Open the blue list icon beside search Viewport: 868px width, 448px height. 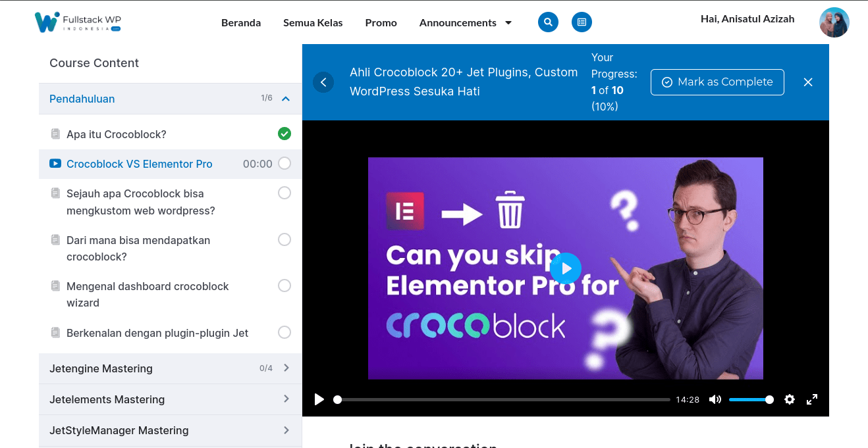coord(582,22)
